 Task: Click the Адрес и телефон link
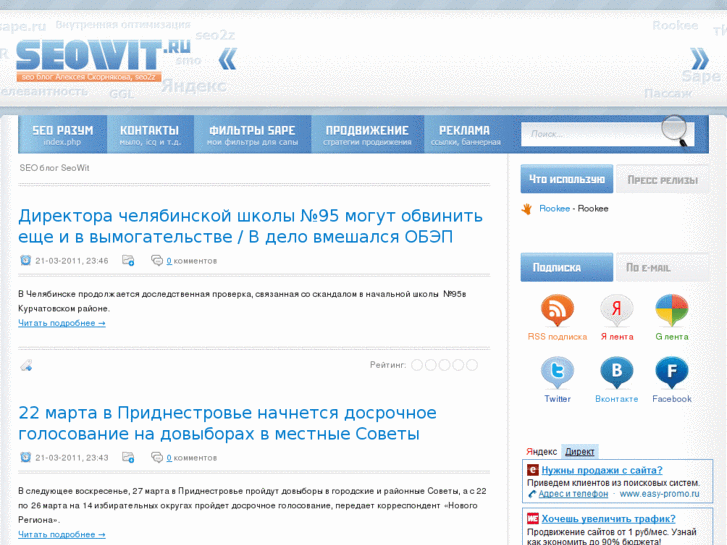tap(573, 494)
